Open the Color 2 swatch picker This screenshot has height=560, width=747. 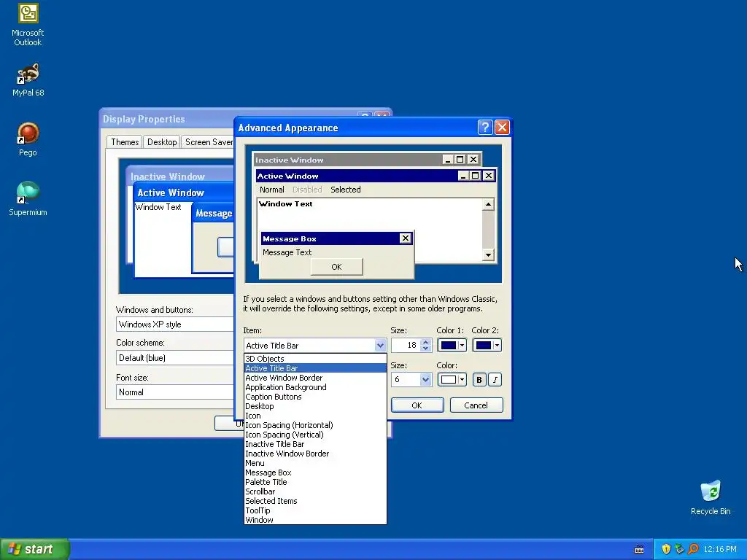click(x=487, y=345)
